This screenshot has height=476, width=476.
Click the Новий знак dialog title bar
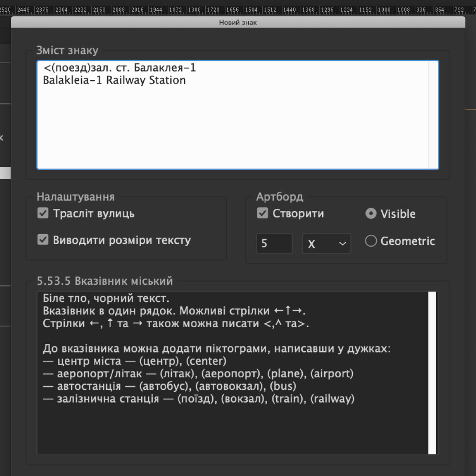click(238, 22)
